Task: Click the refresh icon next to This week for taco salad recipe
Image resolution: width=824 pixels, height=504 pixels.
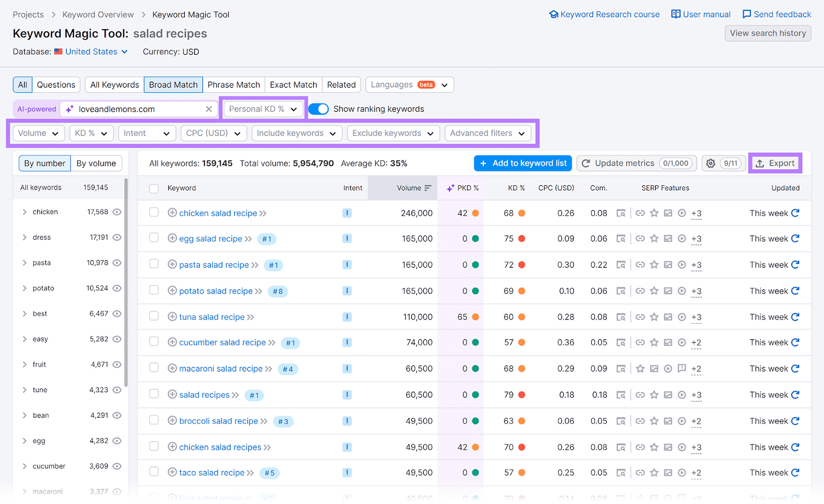Action: pos(795,472)
